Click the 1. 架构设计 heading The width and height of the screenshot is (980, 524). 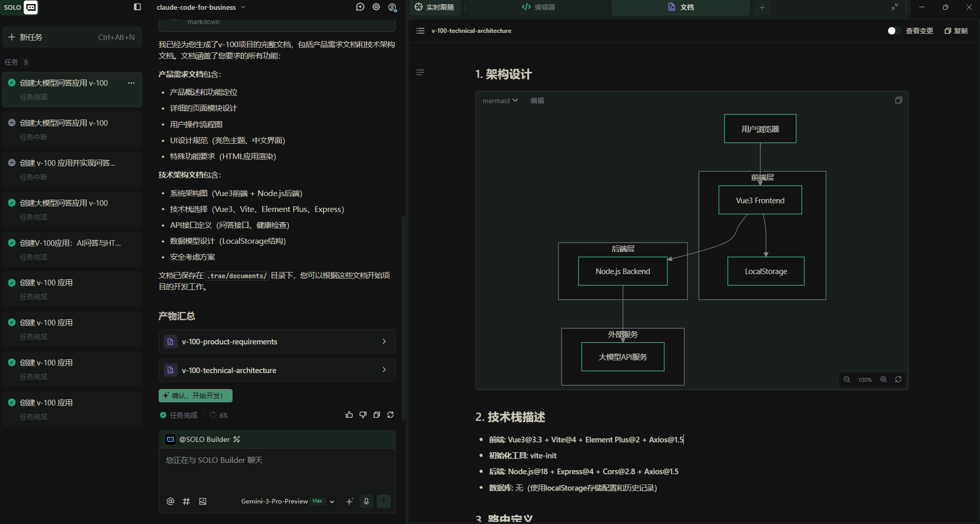[504, 74]
